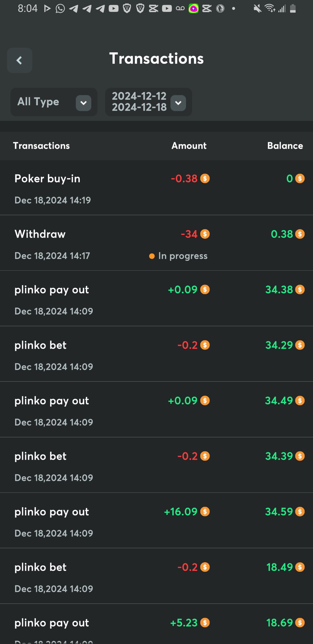Tap the WhatsApp notification icon
Image resolution: width=313 pixels, height=644 pixels.
pyautogui.click(x=60, y=9)
